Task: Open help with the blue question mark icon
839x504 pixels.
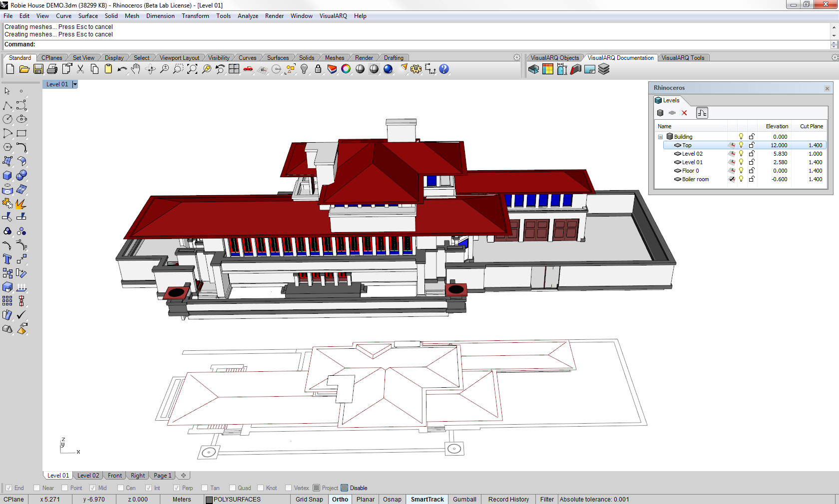Action: 444,69
